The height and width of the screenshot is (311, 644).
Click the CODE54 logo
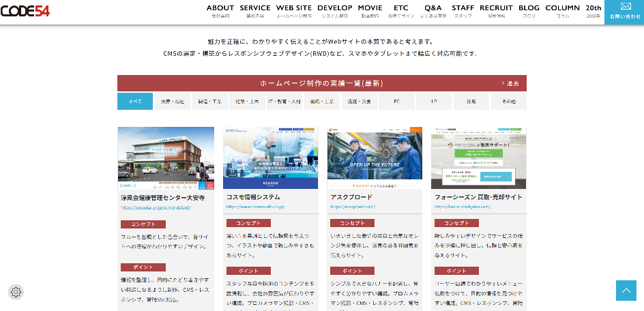pyautogui.click(x=25, y=11)
